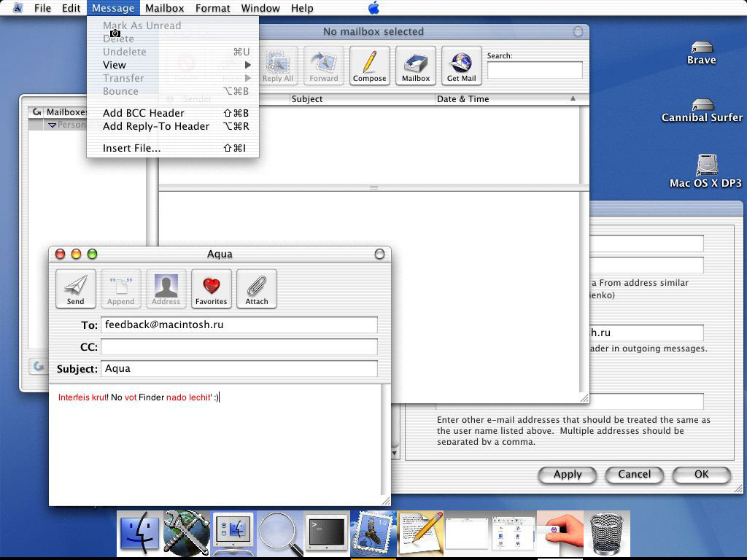The image size is (747, 560).
Task: Open Terminal icon in Dock
Action: point(326,533)
